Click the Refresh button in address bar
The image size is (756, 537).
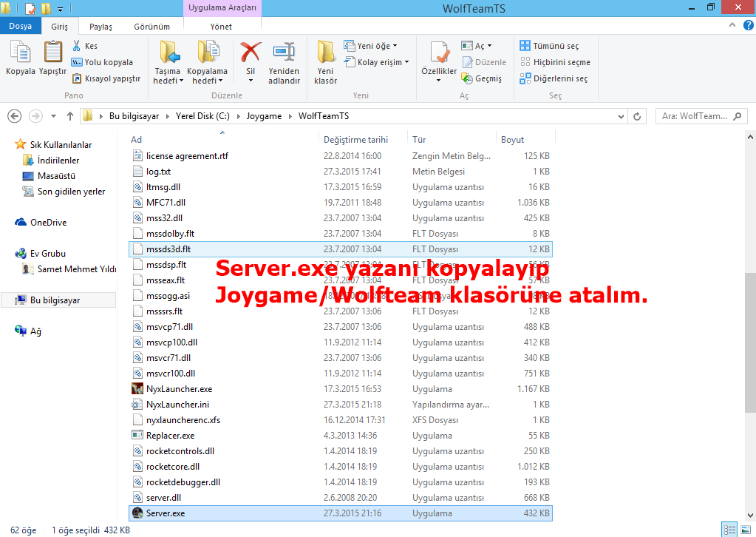(x=637, y=116)
